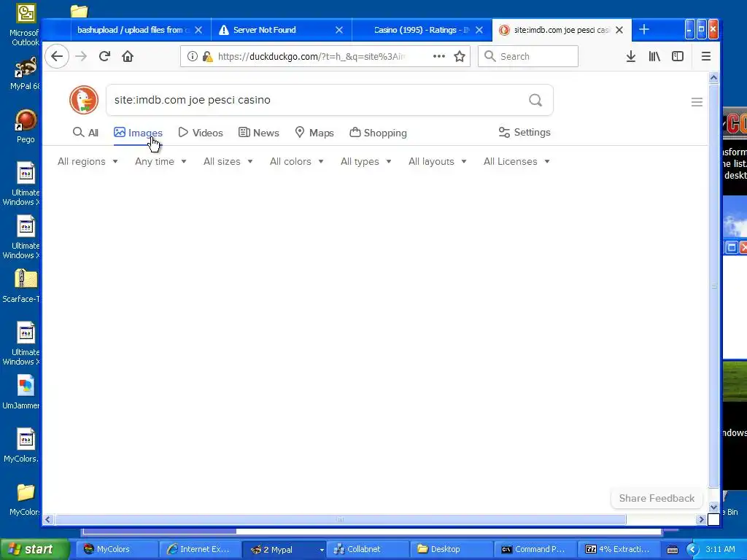
Task: Reload the current page
Action: click(x=104, y=56)
